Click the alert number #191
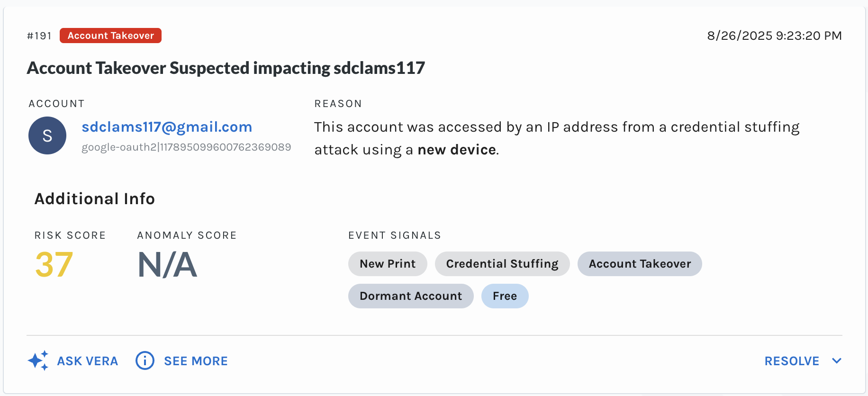Viewport: 868px width, 396px height. 39,36
